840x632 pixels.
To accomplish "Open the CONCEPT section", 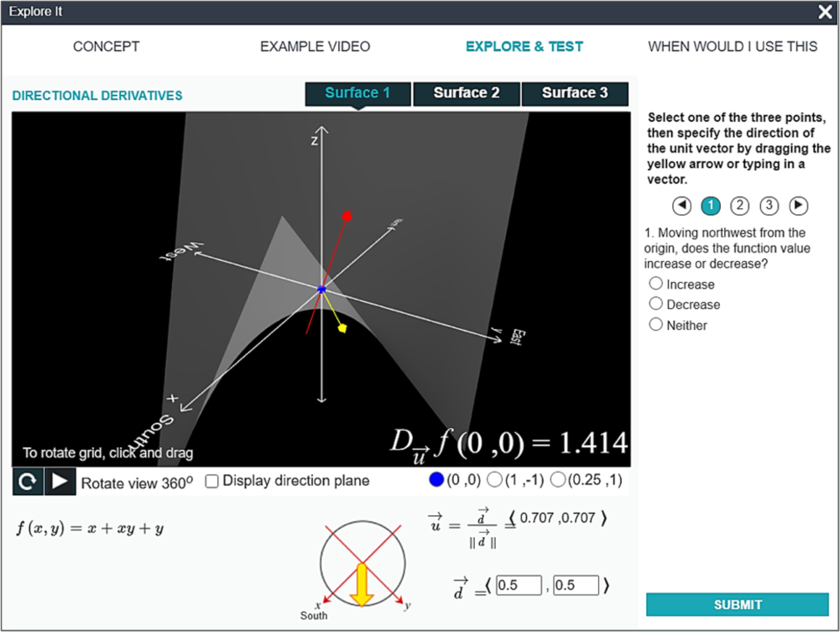I will click(x=106, y=46).
